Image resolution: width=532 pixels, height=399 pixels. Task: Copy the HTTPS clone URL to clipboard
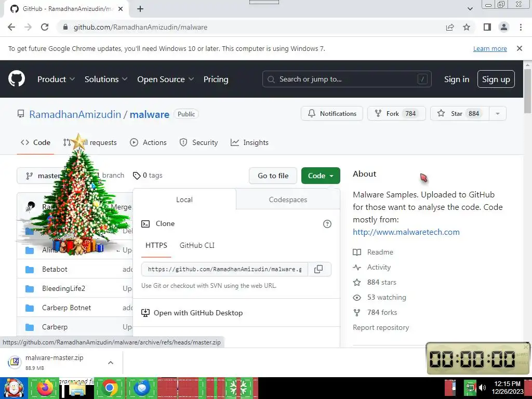pos(318,269)
